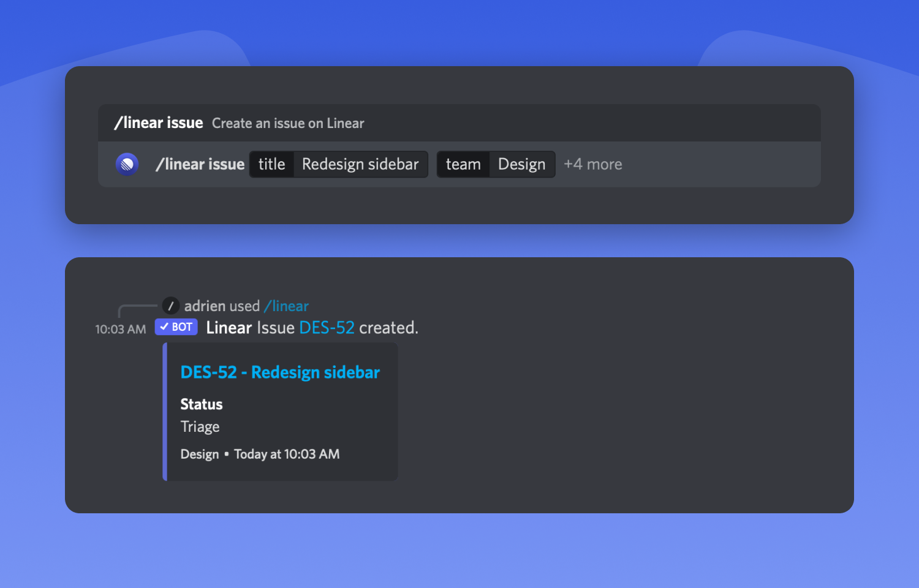Click the 10:03 AM message timestamp
This screenshot has width=919, height=588.
click(x=121, y=330)
